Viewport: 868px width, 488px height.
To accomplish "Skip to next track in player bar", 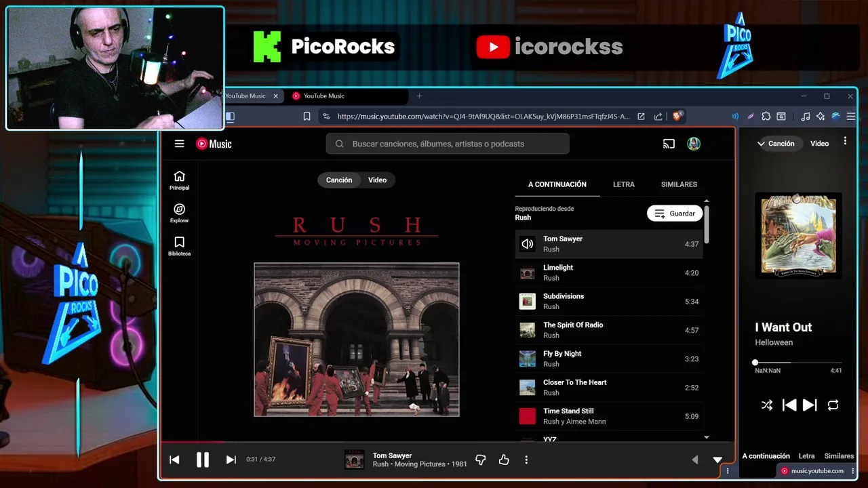I will click(231, 460).
